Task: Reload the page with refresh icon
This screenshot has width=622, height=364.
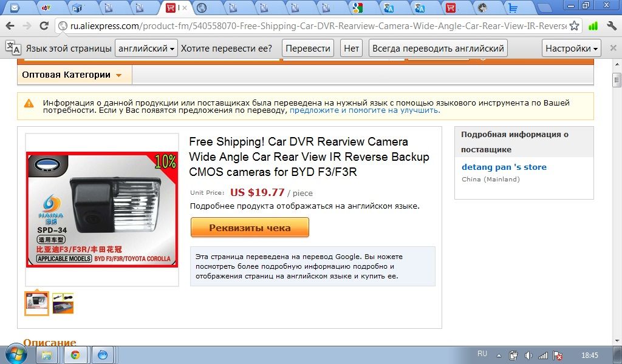Action: pos(44,26)
